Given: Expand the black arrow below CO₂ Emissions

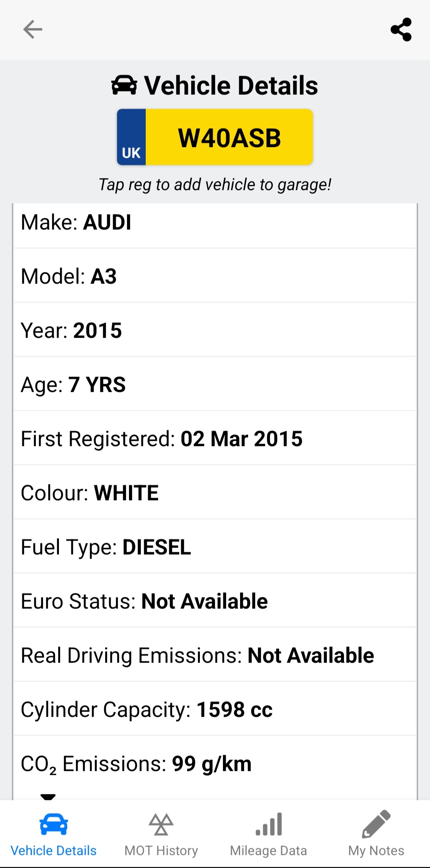Looking at the screenshot, I should (48, 796).
